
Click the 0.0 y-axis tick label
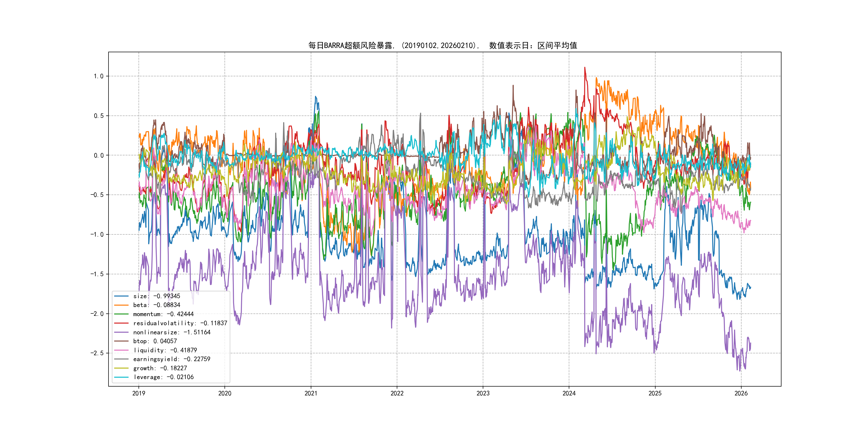(x=98, y=155)
